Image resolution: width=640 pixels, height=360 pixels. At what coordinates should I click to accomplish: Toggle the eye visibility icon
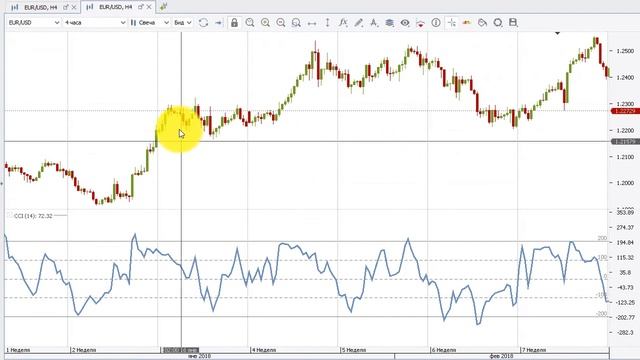[x=405, y=23]
